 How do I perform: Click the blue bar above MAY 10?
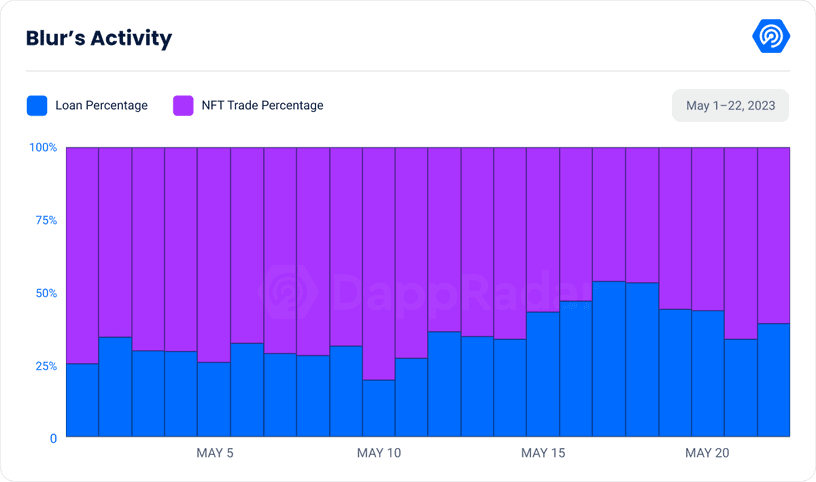pos(379,408)
